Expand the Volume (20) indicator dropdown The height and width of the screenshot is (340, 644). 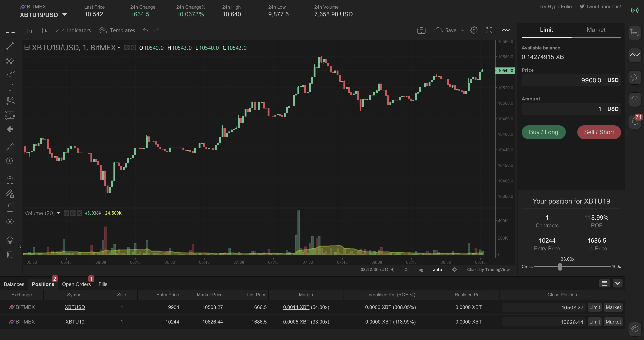(58, 213)
